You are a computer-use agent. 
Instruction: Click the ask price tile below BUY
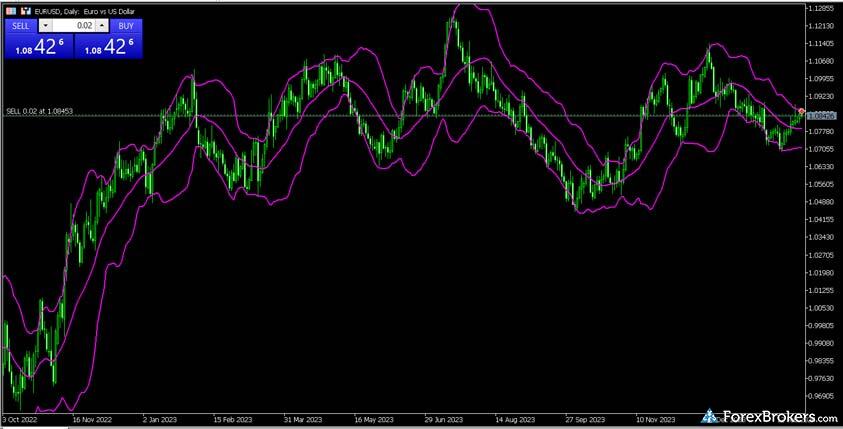109,45
